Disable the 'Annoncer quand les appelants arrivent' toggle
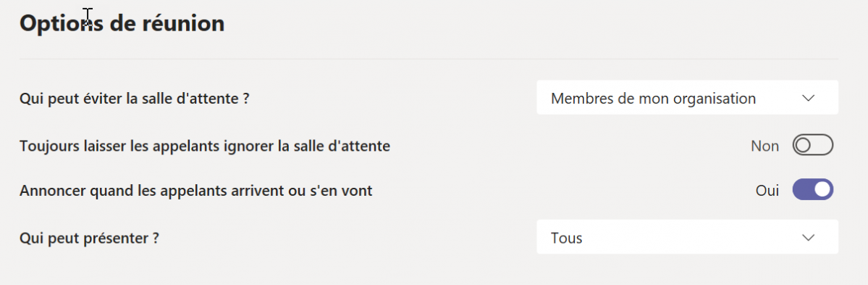The height and width of the screenshot is (285, 868). (x=813, y=189)
